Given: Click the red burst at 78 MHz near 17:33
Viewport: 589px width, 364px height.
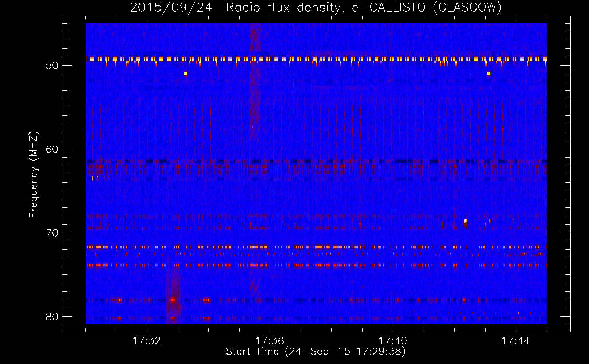Looking at the screenshot, I should point(173,300).
